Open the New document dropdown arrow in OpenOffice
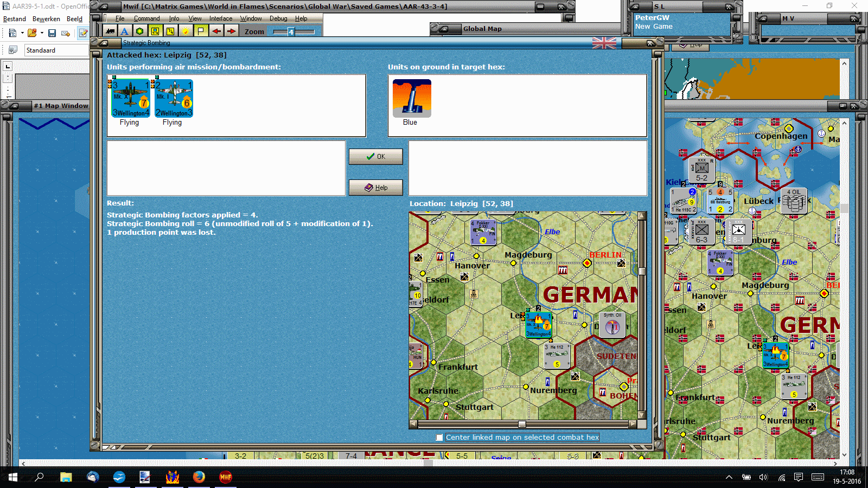Image resolution: width=868 pixels, height=488 pixels. coord(22,33)
